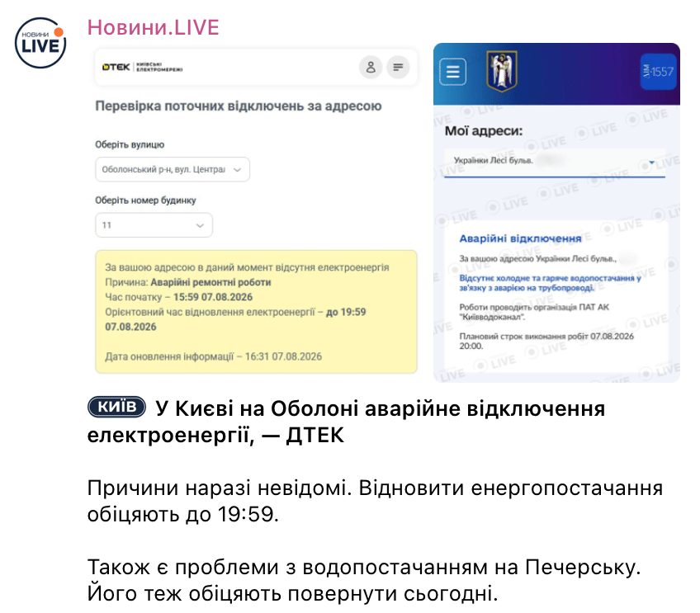Click the 'Оберіть номер будинку' label

coord(145,200)
